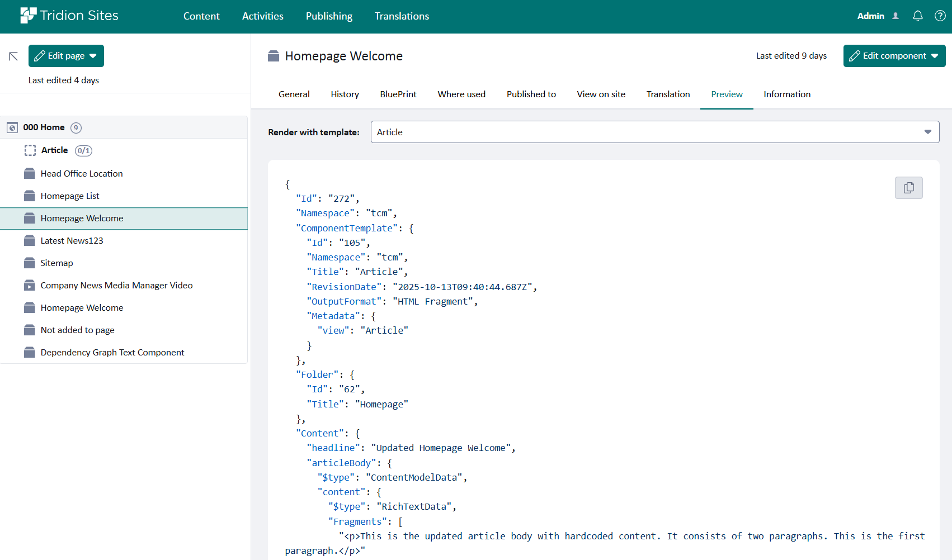Switch to the History tab
952x560 pixels.
pos(345,94)
